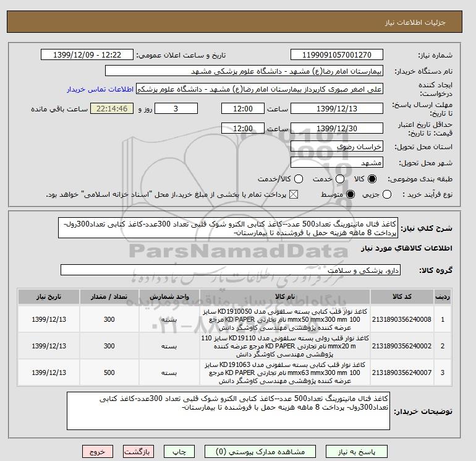The height and width of the screenshot is (461, 476).
Task: Click the request creator field علی اصغر صبوری
Action: [260, 89]
